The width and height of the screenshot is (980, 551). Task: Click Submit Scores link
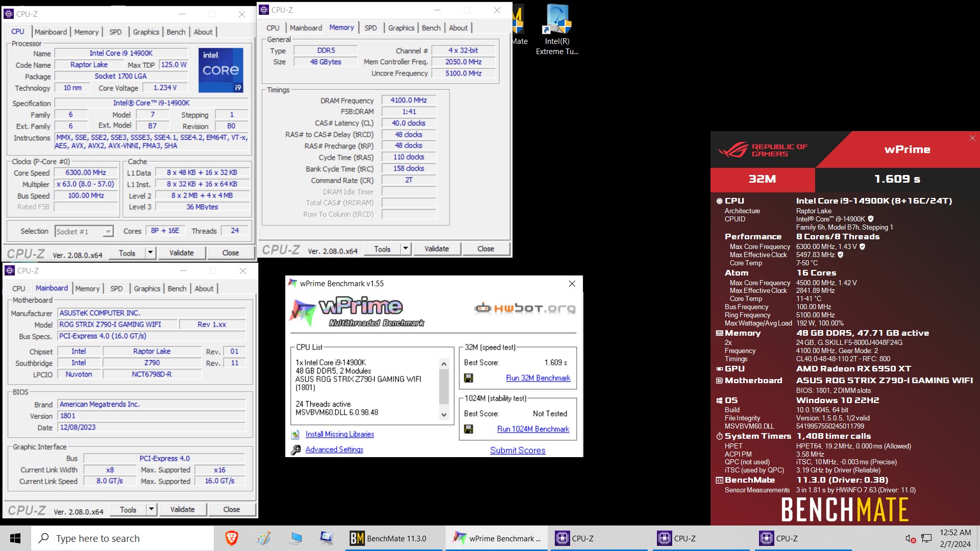point(518,450)
